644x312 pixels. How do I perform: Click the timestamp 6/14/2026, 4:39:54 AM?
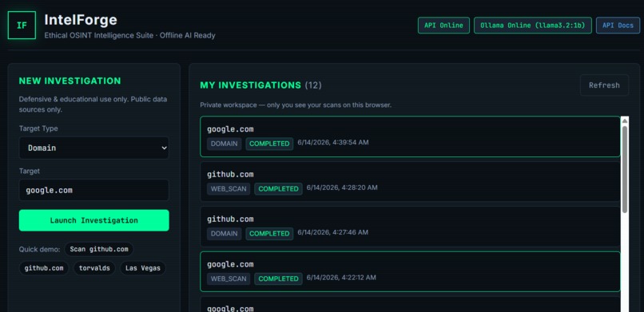pyautogui.click(x=333, y=143)
